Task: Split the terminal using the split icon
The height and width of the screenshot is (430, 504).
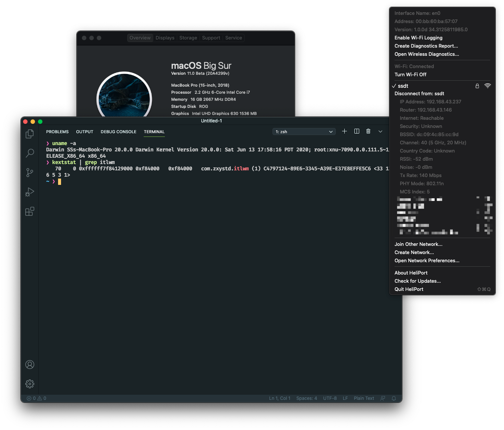Action: coord(357,131)
